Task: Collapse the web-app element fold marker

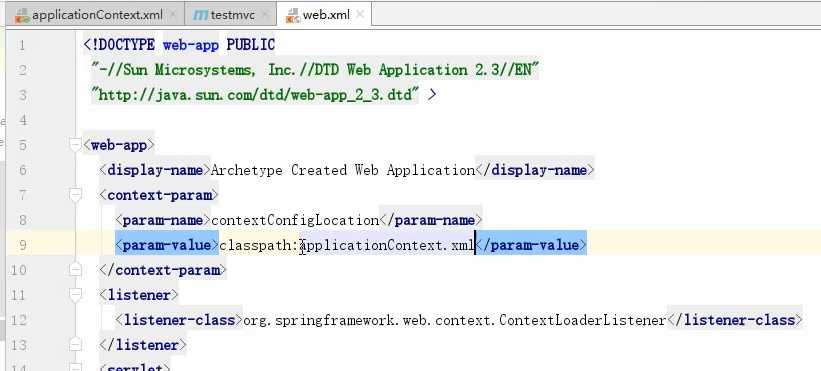Action: 76,144
